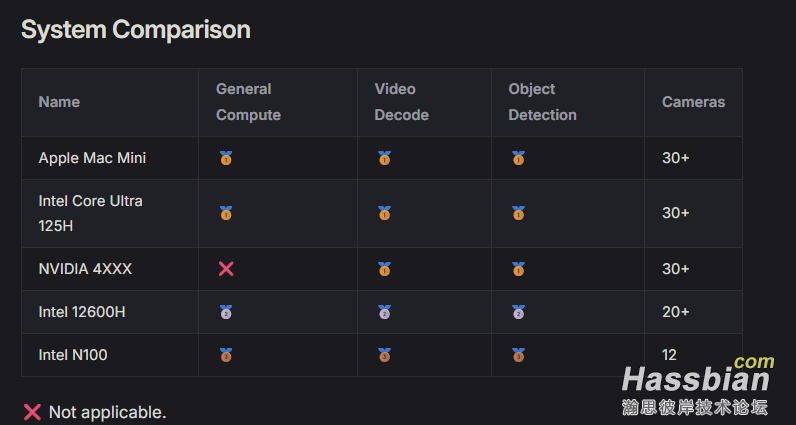Click the System Comparison heading
This screenshot has height=425, width=796.
tap(136, 29)
